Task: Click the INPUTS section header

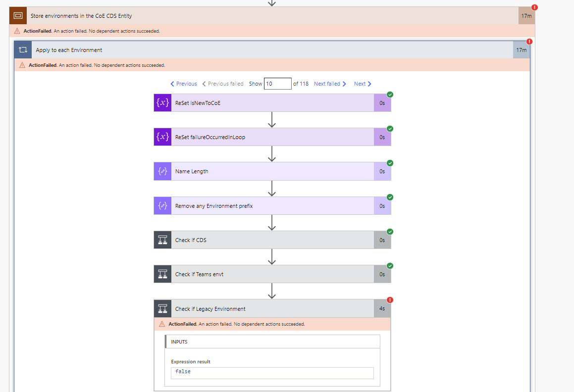Action: [272, 342]
